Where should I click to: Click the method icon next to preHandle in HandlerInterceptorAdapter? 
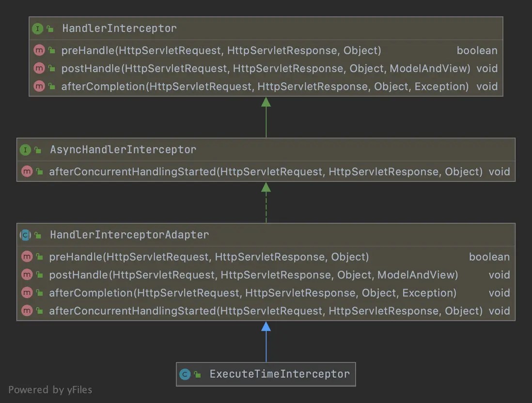point(27,257)
